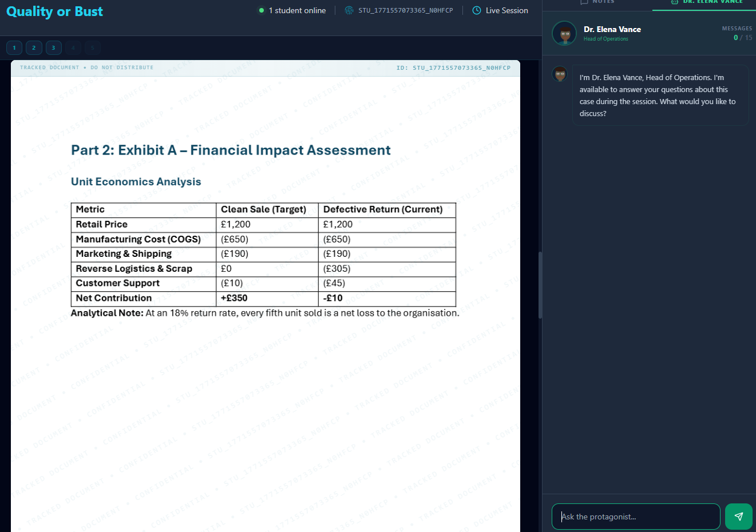Click the messages counter '0 / 15'
Viewport: 756px width, 532px height.
click(743, 38)
